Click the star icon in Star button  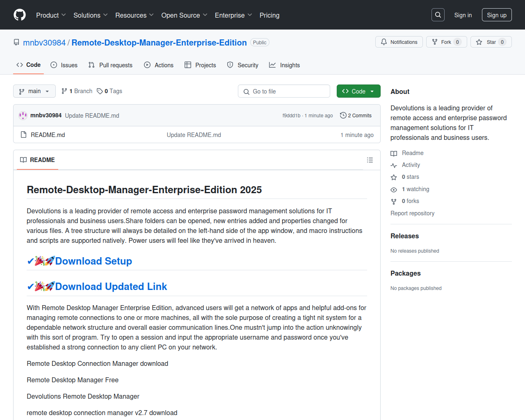click(479, 42)
